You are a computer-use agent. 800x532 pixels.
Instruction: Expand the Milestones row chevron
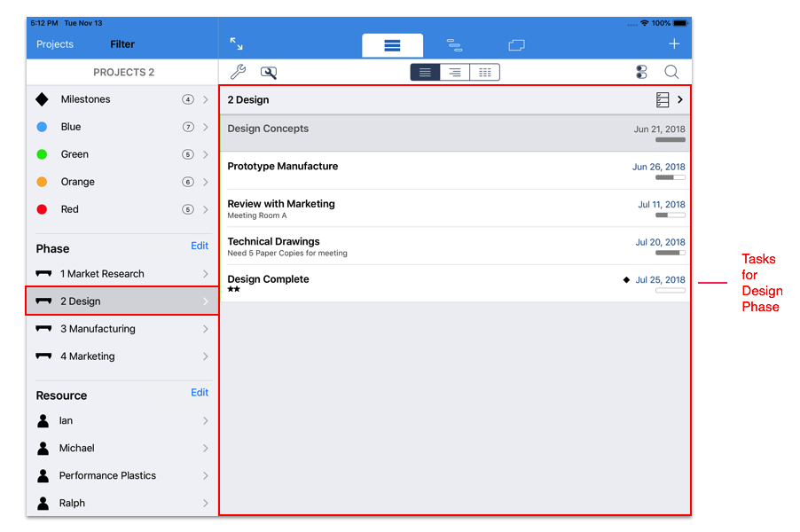(206, 99)
